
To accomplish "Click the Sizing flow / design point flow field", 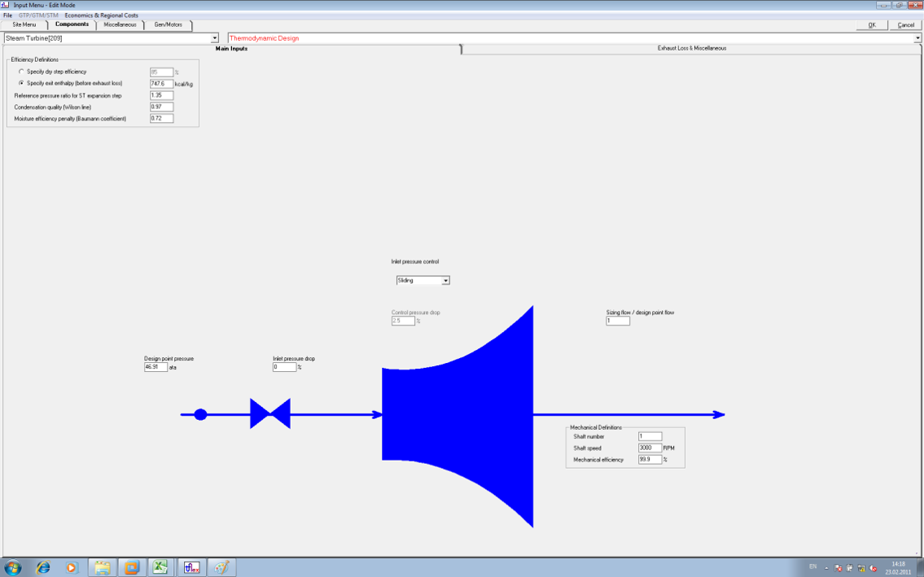I will tap(618, 321).
